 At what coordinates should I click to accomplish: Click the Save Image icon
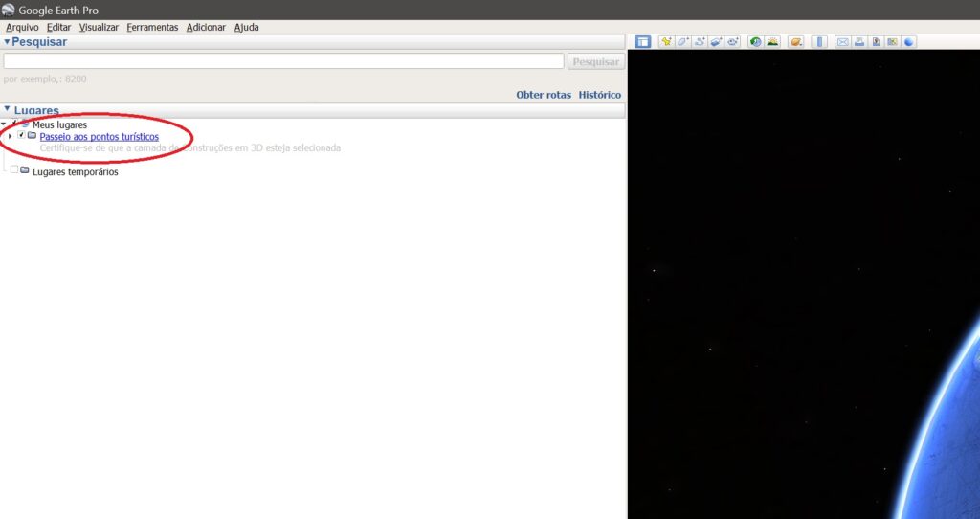tap(877, 42)
